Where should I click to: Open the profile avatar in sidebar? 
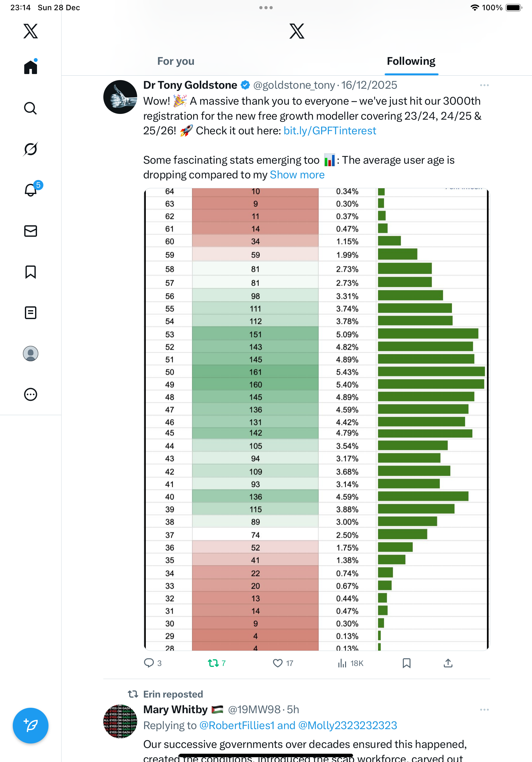(x=31, y=354)
